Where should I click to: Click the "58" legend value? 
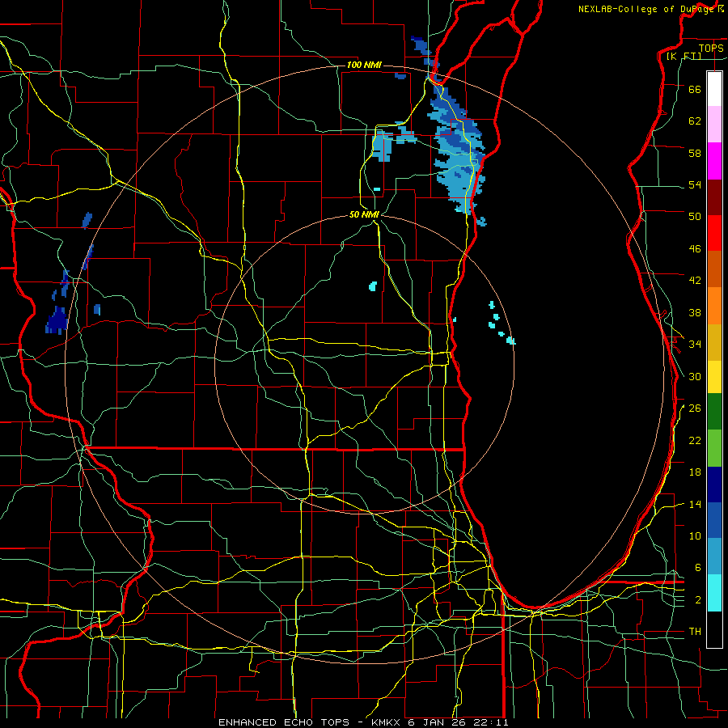pos(695,153)
